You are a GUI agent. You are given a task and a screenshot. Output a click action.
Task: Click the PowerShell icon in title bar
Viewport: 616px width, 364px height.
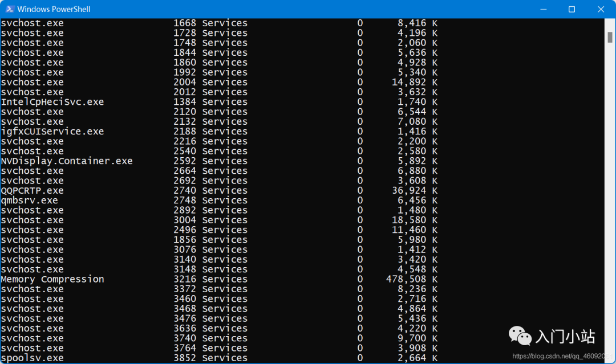click(10, 9)
